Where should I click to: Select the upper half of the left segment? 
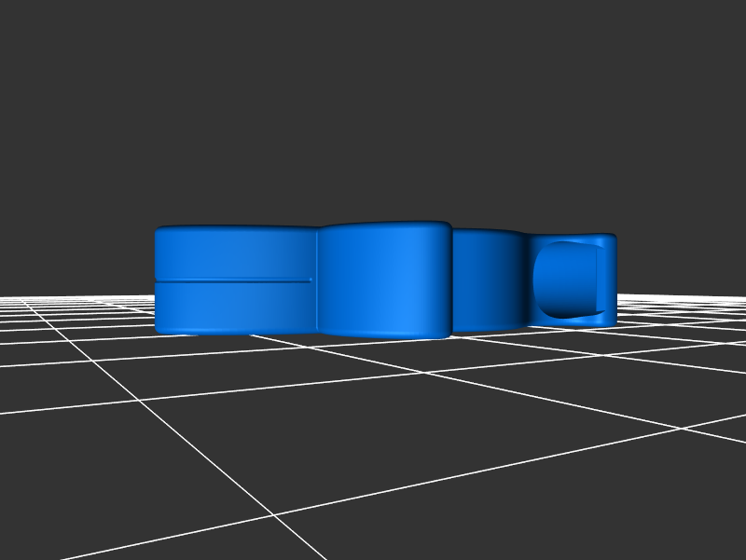click(x=235, y=253)
